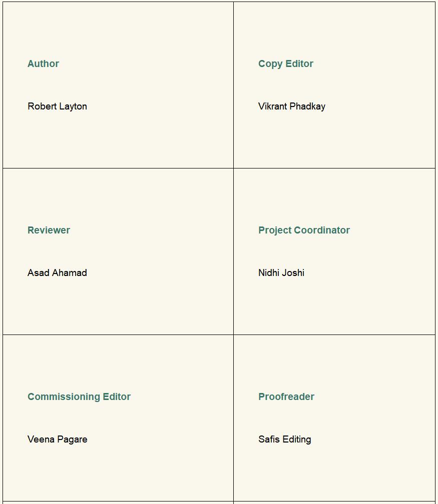This screenshot has height=504, width=438.
Task: Click the Proofreader heading
Action: tap(286, 396)
